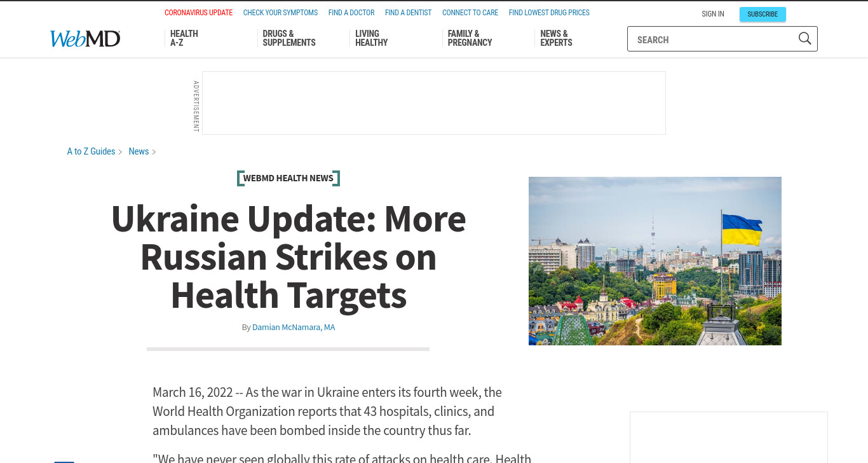The width and height of the screenshot is (868, 463).
Task: Click the Subscribe button
Action: coord(763,14)
